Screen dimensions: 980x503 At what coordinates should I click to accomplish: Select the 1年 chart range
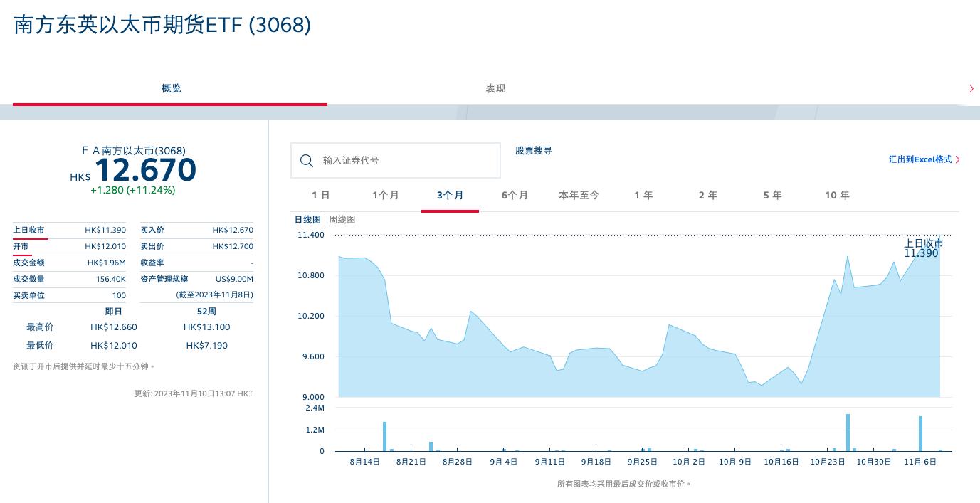643,195
